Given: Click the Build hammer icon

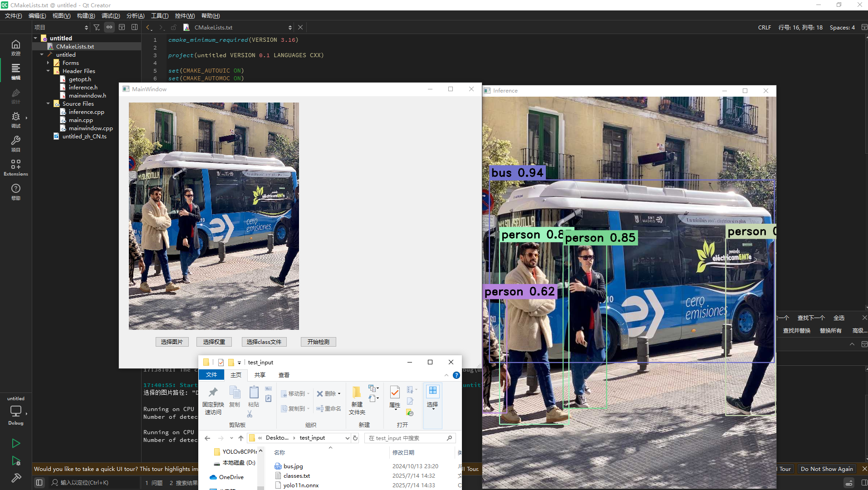Looking at the screenshot, I should [16, 478].
